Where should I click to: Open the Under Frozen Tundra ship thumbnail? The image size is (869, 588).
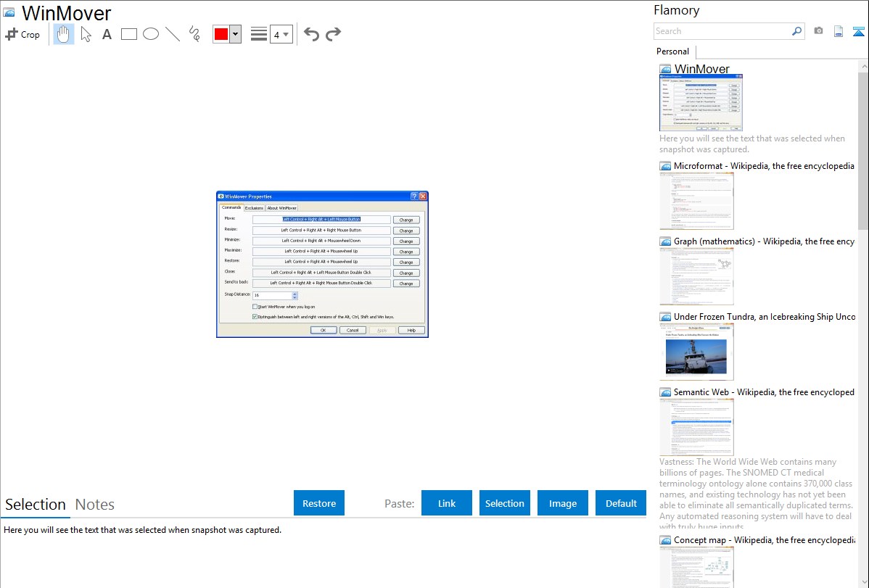pos(696,352)
